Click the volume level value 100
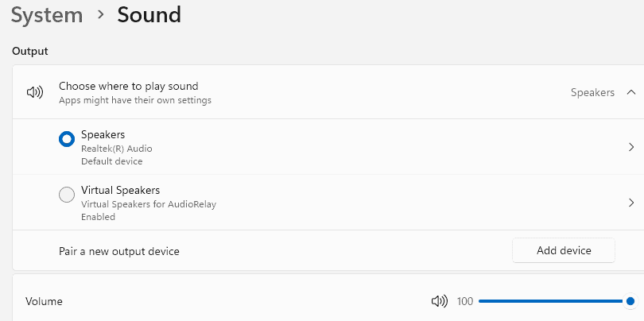Image resolution: width=644 pixels, height=321 pixels. 465,301
